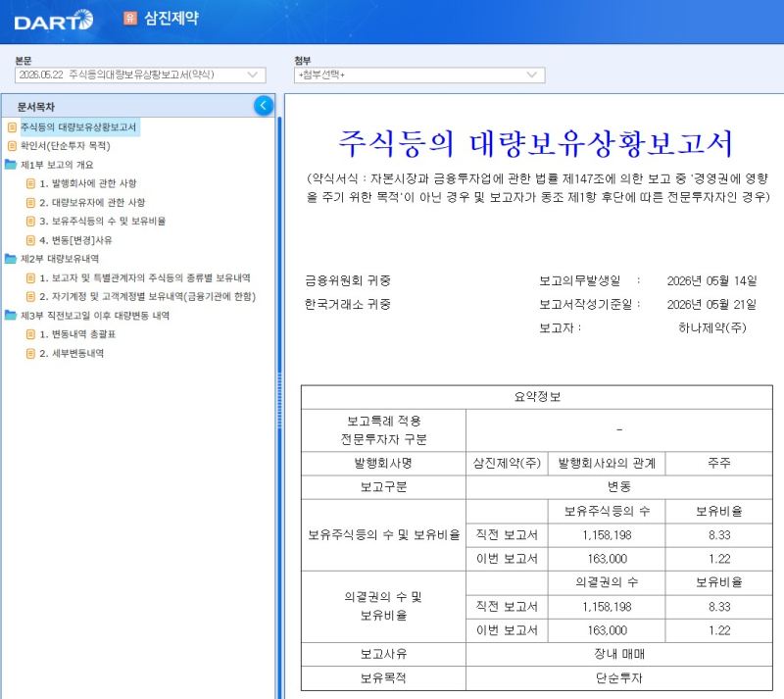Click folder icon of 제2부 대량보유내역

point(11,259)
